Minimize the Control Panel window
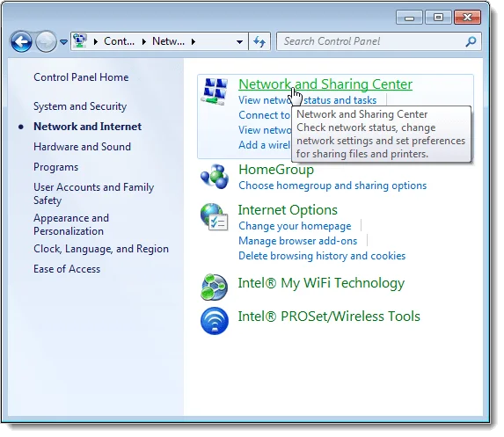Viewport: 504px width, 437px height. [409, 18]
